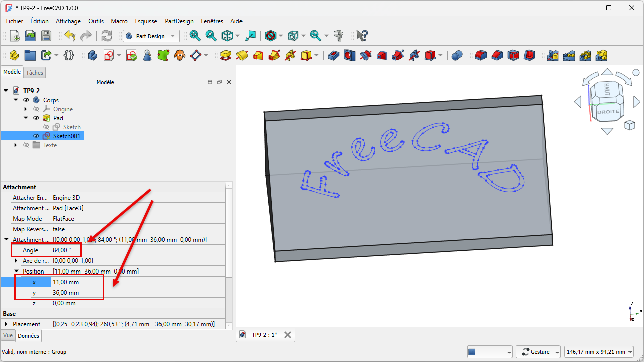Click the Polar pattern icon

585,55
